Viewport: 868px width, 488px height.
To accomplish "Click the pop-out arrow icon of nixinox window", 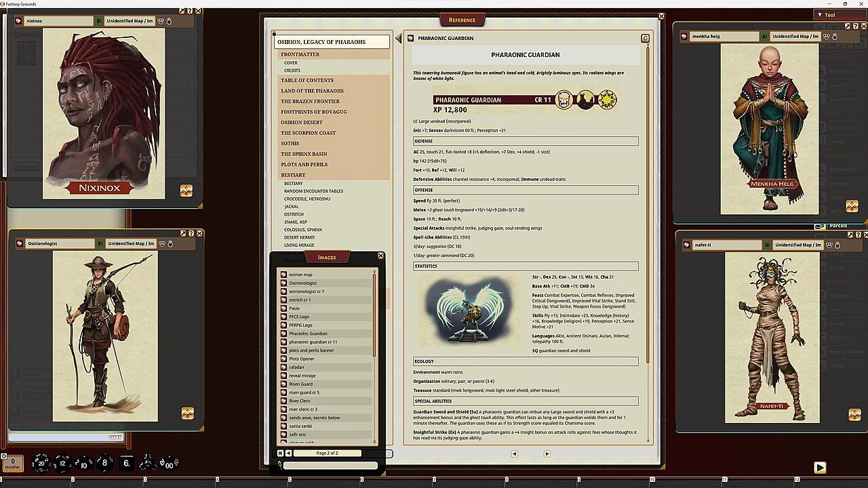I will (x=182, y=12).
